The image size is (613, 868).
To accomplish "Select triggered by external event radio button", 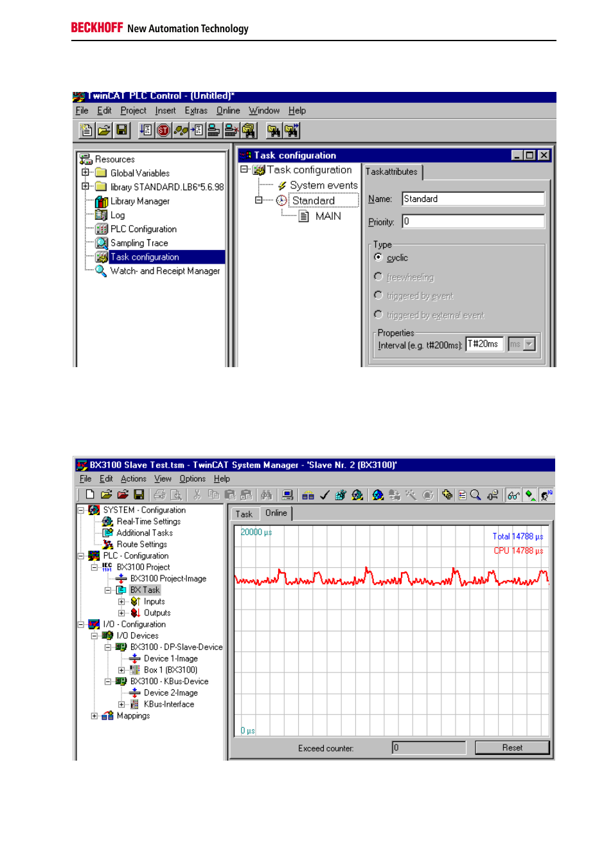I will 378,314.
